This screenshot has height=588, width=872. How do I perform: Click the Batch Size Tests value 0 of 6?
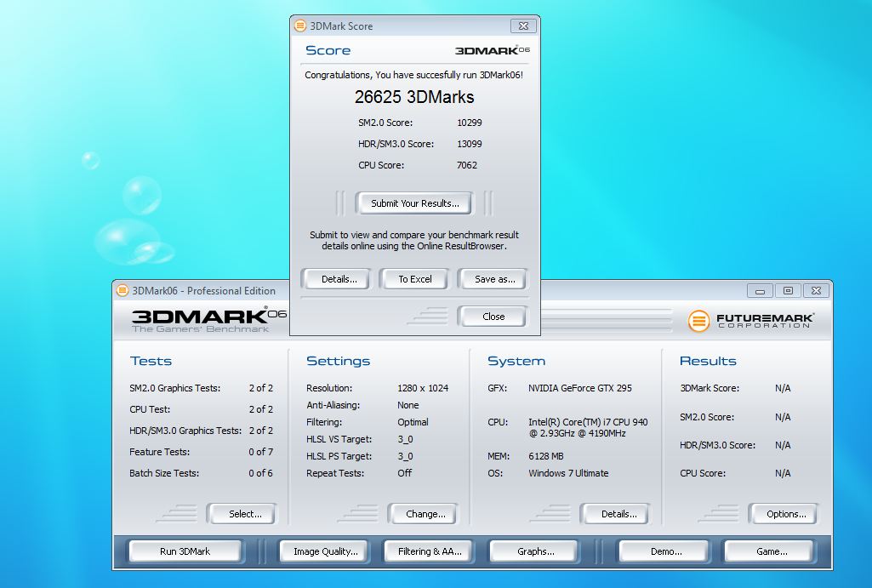(261, 473)
